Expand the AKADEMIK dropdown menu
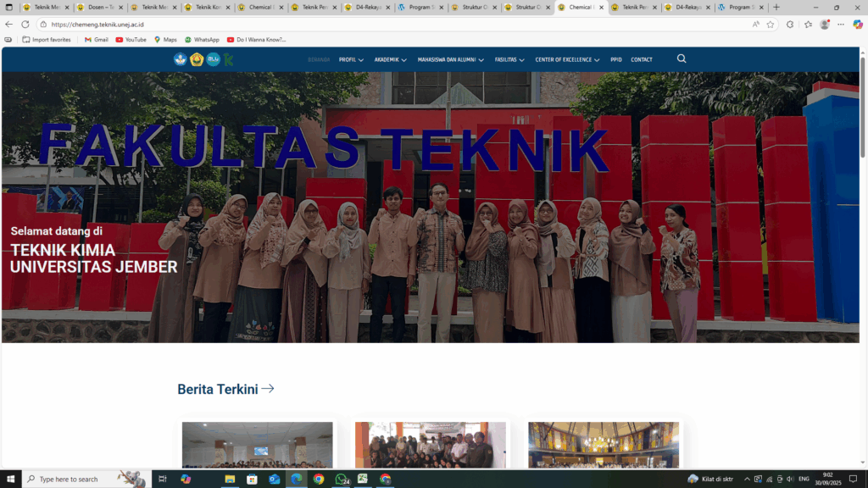This screenshot has height=488, width=868. pyautogui.click(x=390, y=60)
